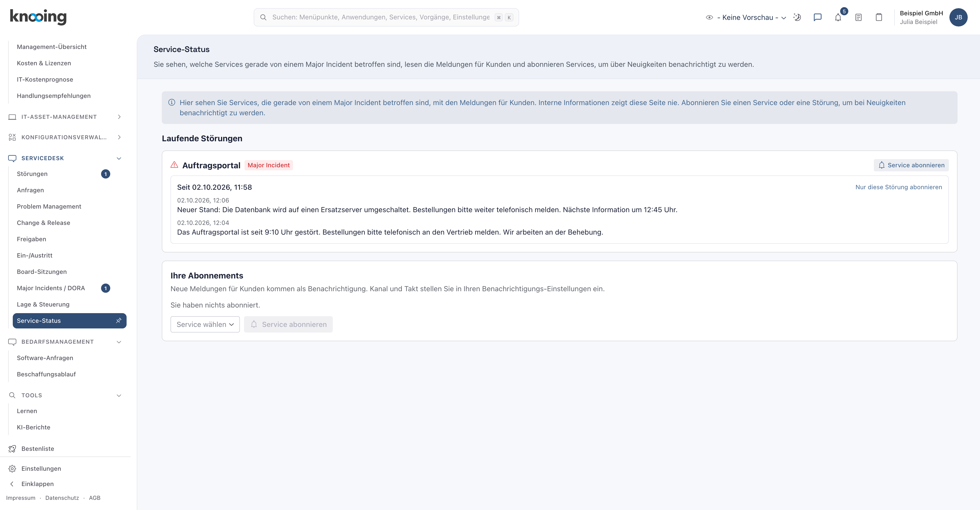Open Major Incidents / DORA menu item
980x510 pixels.
coord(70,288)
